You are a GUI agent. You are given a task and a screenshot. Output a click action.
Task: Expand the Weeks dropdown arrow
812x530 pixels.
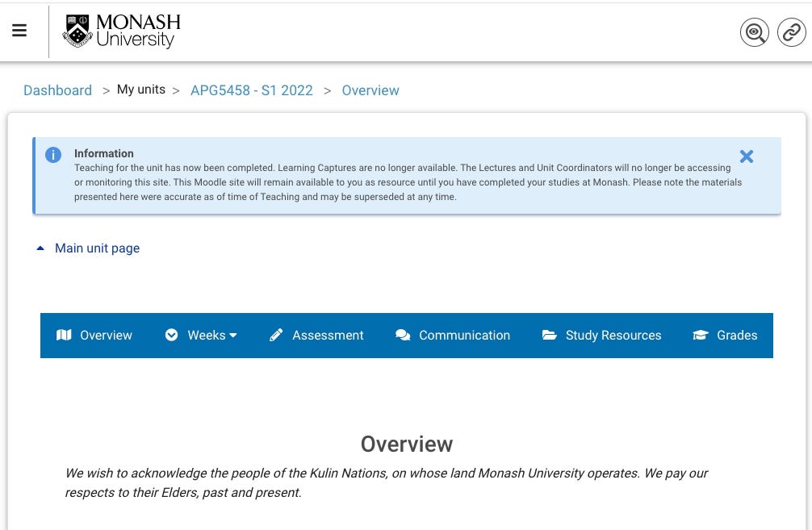(233, 336)
